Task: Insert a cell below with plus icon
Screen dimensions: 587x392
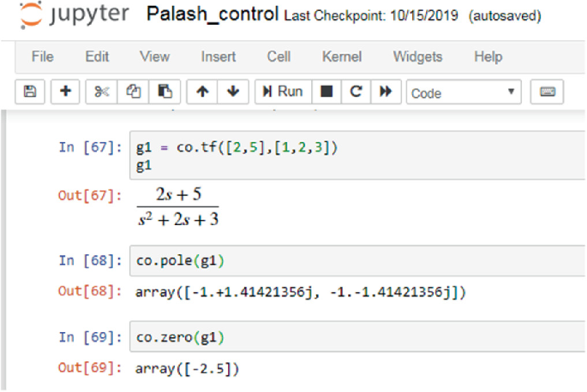Action: [x=65, y=92]
